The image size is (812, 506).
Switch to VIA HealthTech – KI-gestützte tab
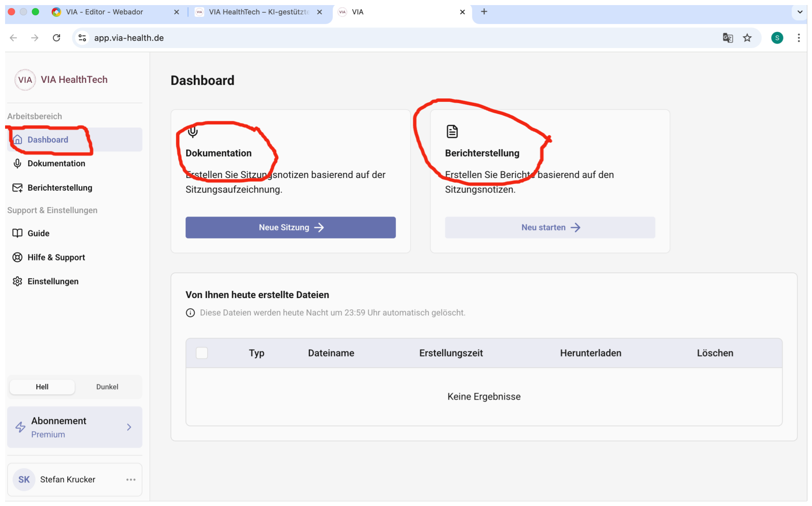click(259, 12)
